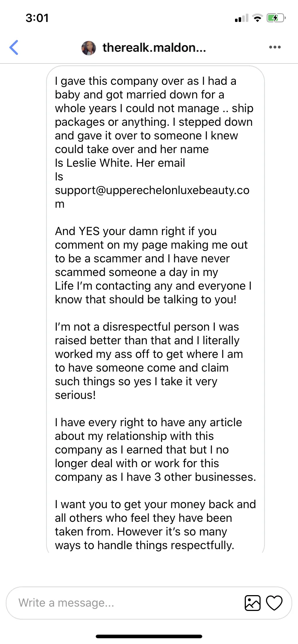Tap the Wi-Fi icon in the status bar

[257, 18]
